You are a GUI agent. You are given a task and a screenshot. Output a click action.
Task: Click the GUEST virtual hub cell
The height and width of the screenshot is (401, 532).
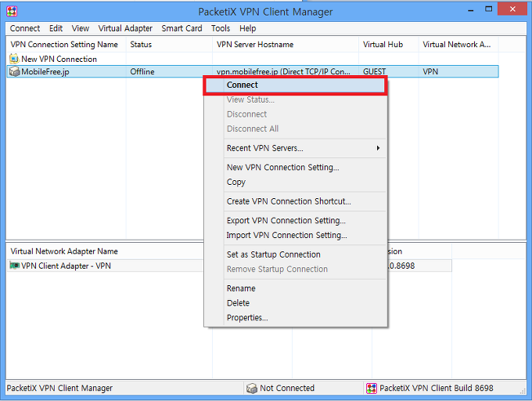tap(374, 71)
